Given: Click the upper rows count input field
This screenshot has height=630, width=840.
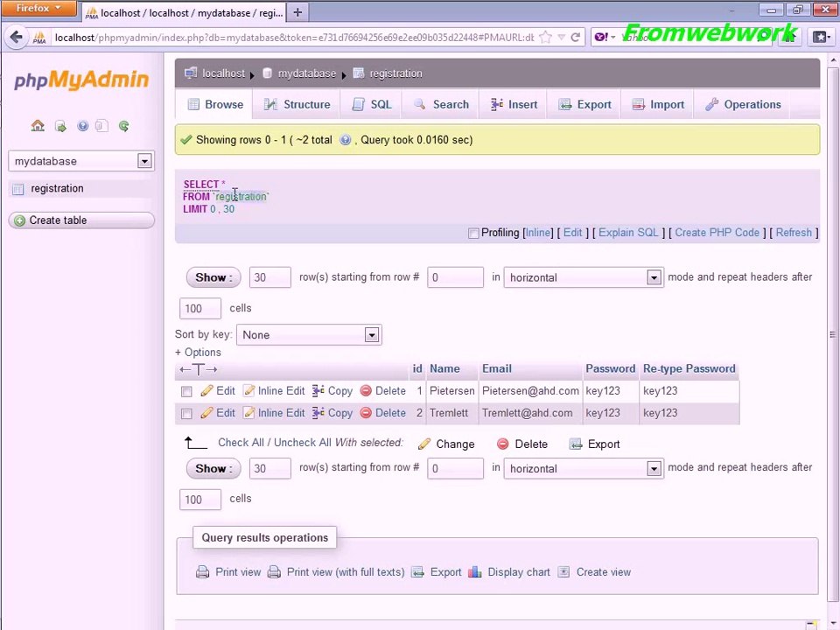Looking at the screenshot, I should point(270,277).
